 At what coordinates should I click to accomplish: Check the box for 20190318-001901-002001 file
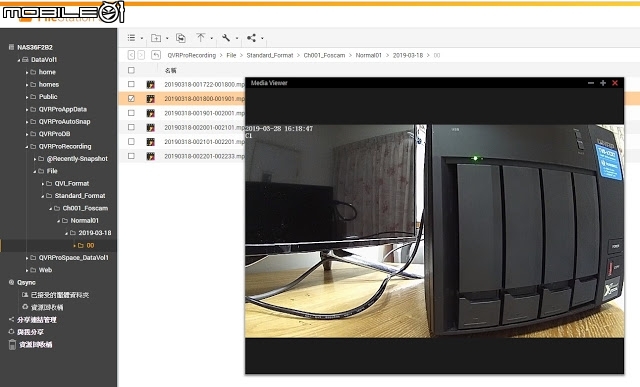(131, 113)
